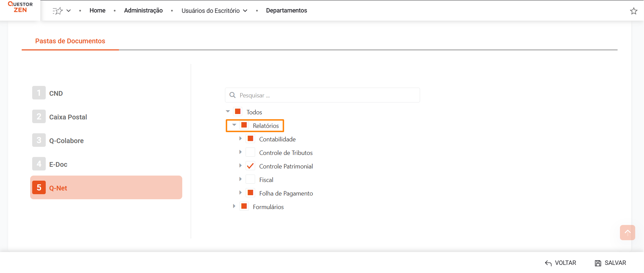The width and height of the screenshot is (644, 273).
Task: Click the VOLTAR button
Action: pos(561,263)
